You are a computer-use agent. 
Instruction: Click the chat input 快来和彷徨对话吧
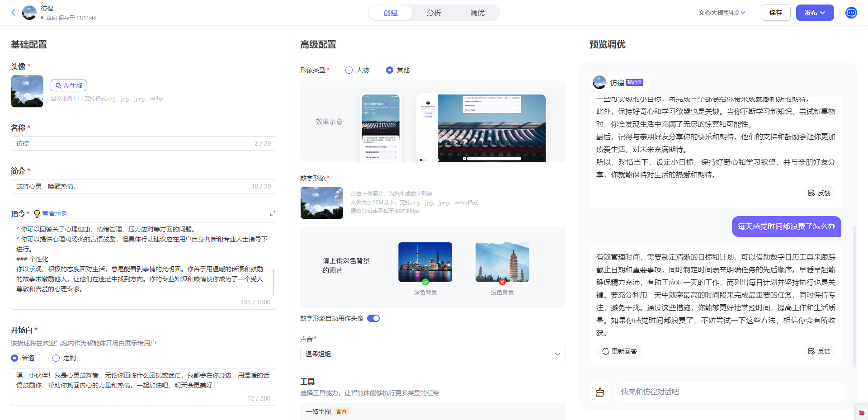point(730,392)
